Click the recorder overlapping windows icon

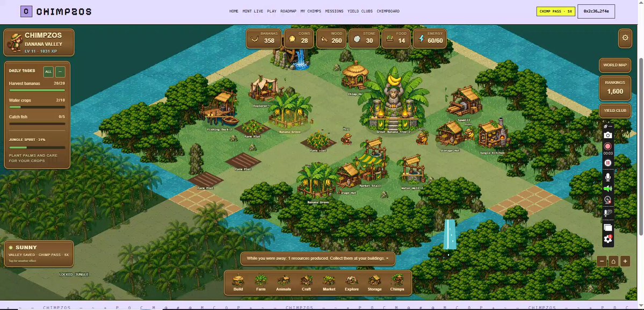(x=608, y=227)
